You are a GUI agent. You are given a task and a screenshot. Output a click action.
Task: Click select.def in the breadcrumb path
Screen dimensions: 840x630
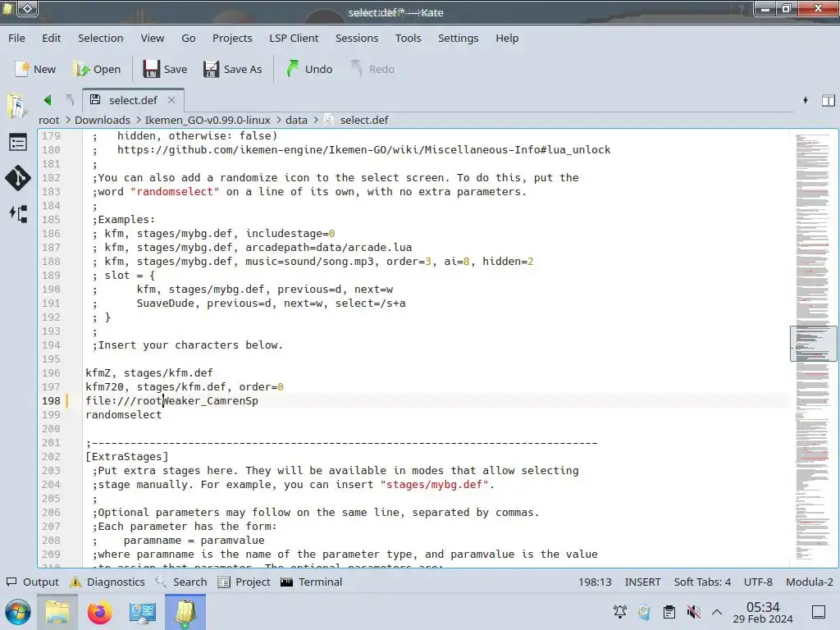[363, 120]
